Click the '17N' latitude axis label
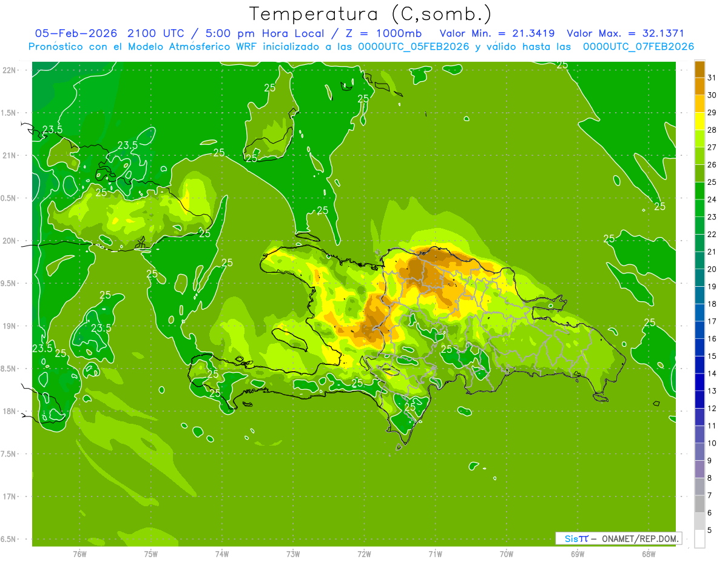 (9, 497)
